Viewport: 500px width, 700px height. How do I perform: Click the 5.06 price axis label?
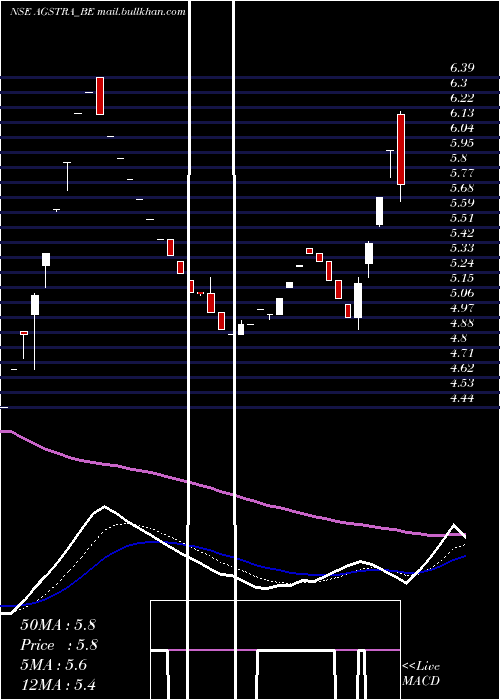[462, 293]
